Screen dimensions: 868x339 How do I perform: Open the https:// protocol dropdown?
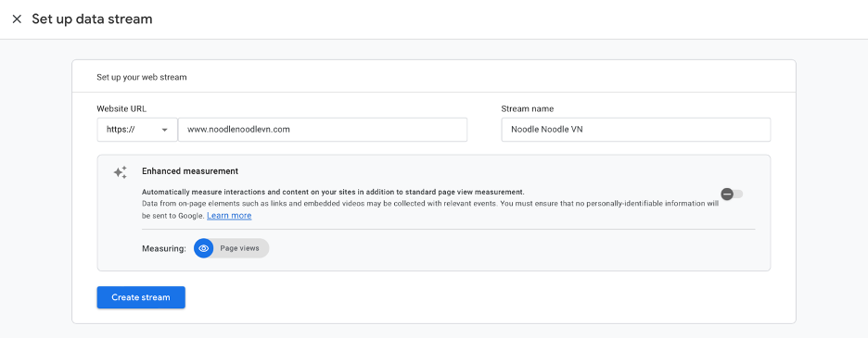[x=137, y=130]
